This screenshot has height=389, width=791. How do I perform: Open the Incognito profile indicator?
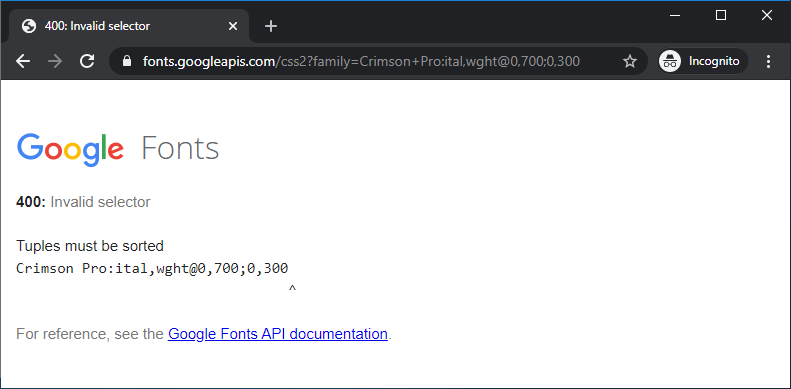click(x=703, y=62)
